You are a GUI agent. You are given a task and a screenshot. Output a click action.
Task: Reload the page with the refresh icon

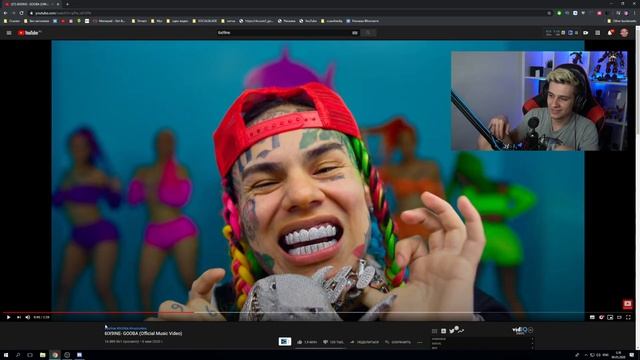(22, 13)
